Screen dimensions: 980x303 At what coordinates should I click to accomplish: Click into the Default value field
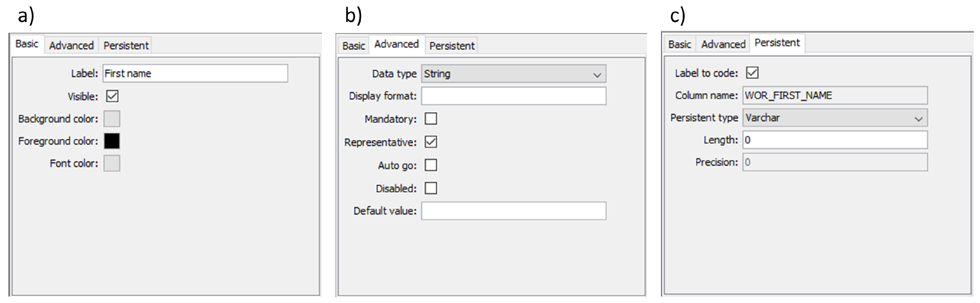(x=513, y=211)
